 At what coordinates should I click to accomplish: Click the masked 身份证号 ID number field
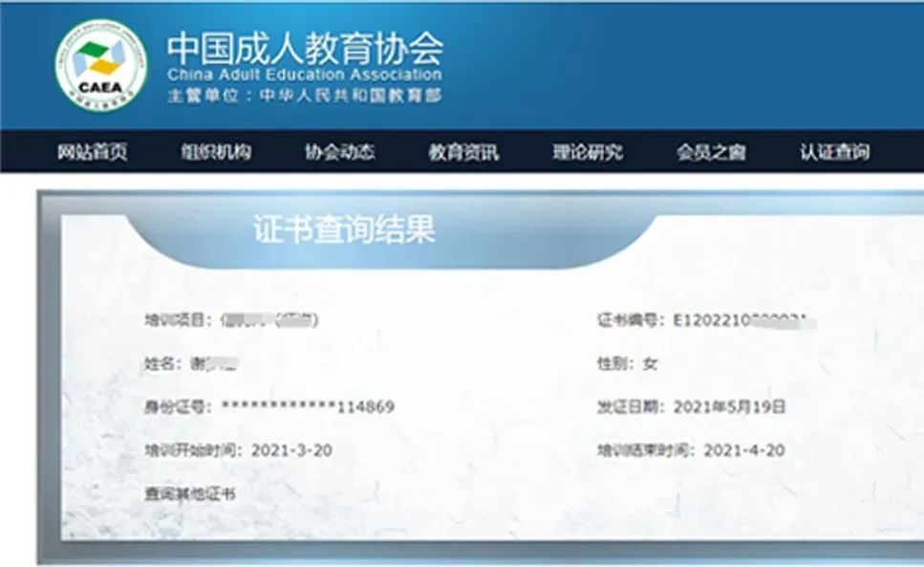[277, 404]
